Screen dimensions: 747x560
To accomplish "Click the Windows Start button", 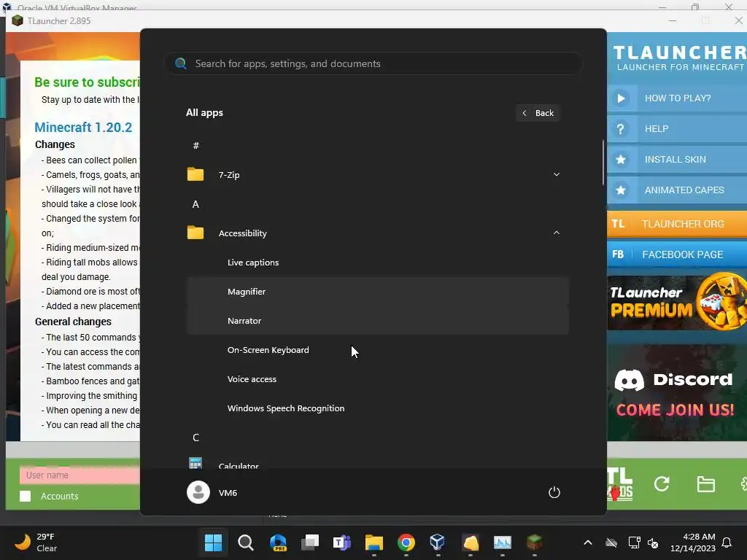I will click(213, 542).
